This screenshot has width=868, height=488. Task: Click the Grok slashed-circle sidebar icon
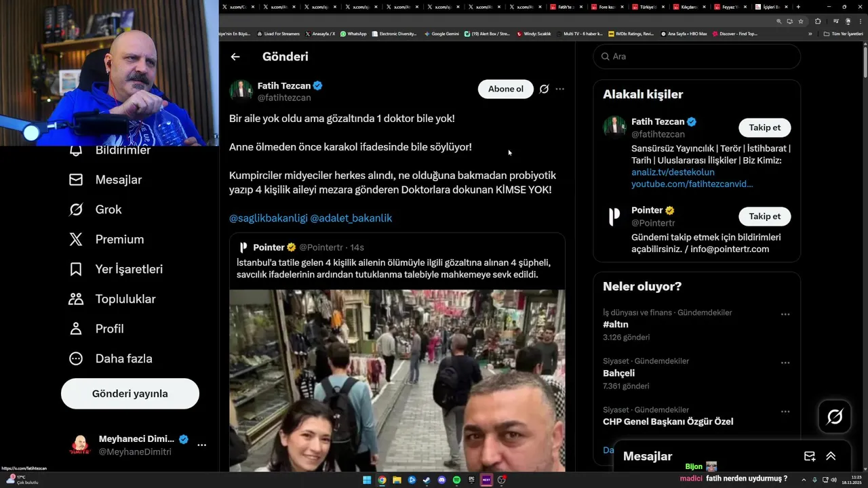pyautogui.click(x=76, y=209)
